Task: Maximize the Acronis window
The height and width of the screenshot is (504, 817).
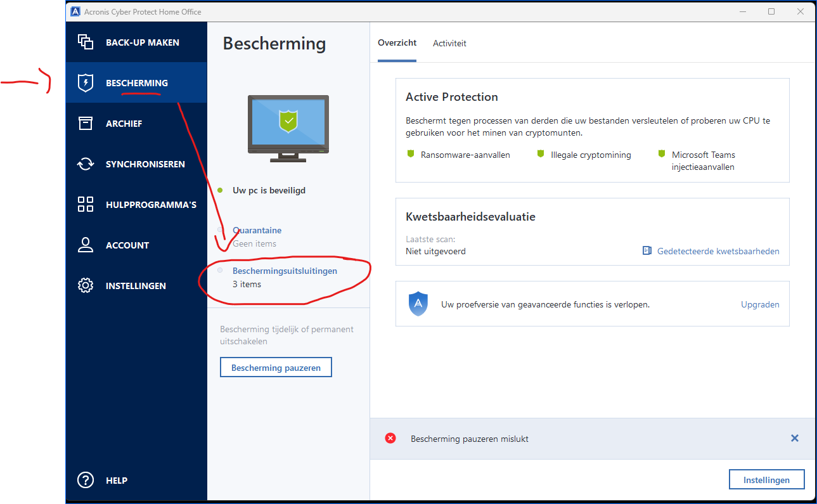Action: point(771,11)
